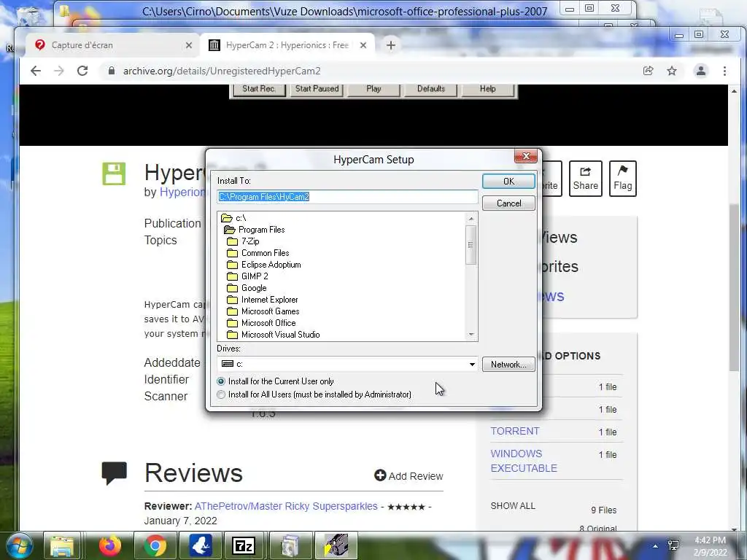Click the Play button in preview
This screenshot has width=747, height=560.
(x=373, y=89)
